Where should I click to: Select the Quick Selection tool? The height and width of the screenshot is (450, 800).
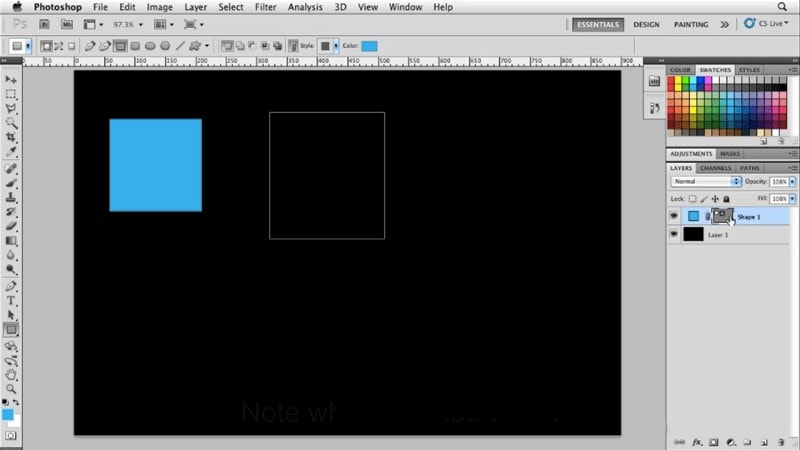(x=11, y=123)
